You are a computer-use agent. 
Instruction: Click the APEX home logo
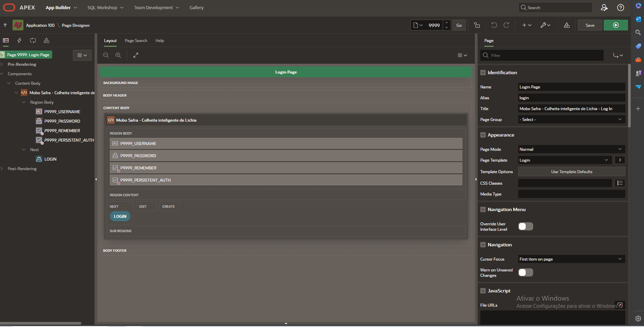click(19, 7)
